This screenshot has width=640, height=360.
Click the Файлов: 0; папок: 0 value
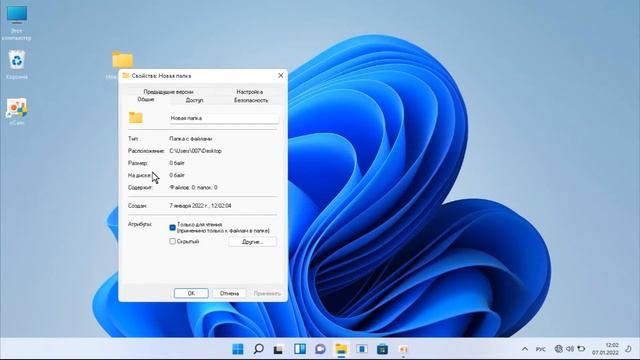[193, 187]
